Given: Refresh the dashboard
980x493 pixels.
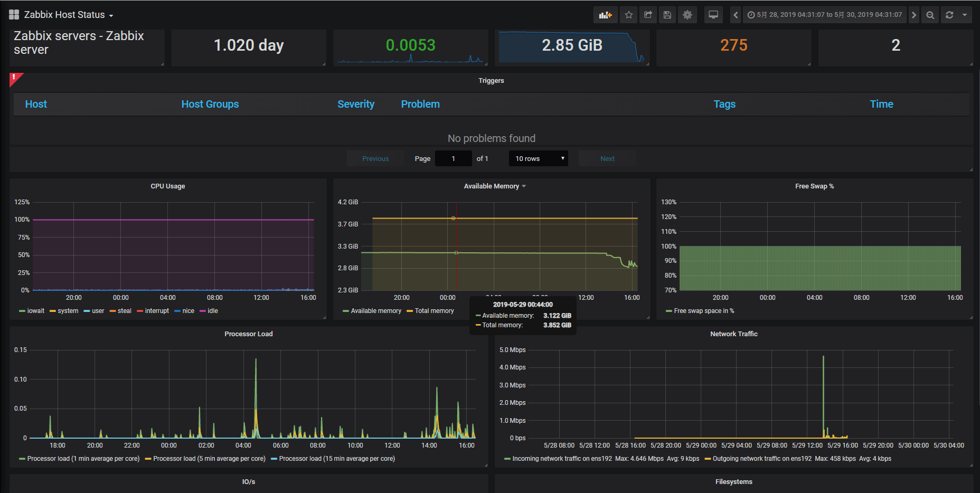Looking at the screenshot, I should 949,15.
